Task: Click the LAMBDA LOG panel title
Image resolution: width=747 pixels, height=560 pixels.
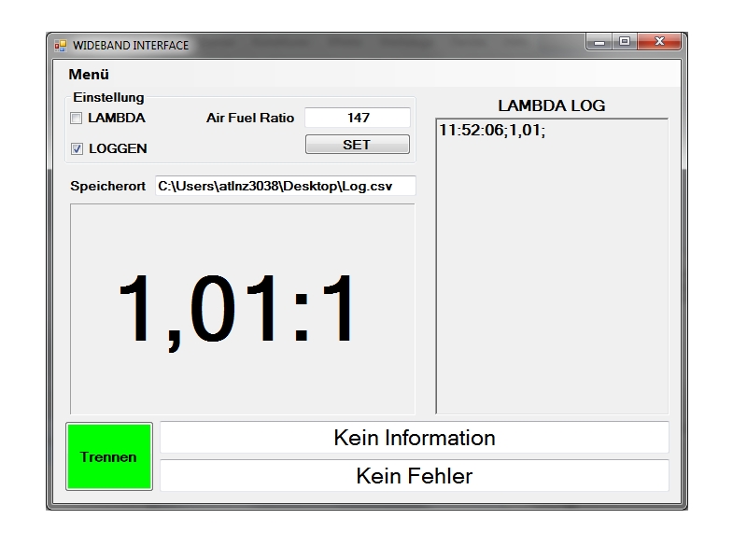Action: [552, 105]
